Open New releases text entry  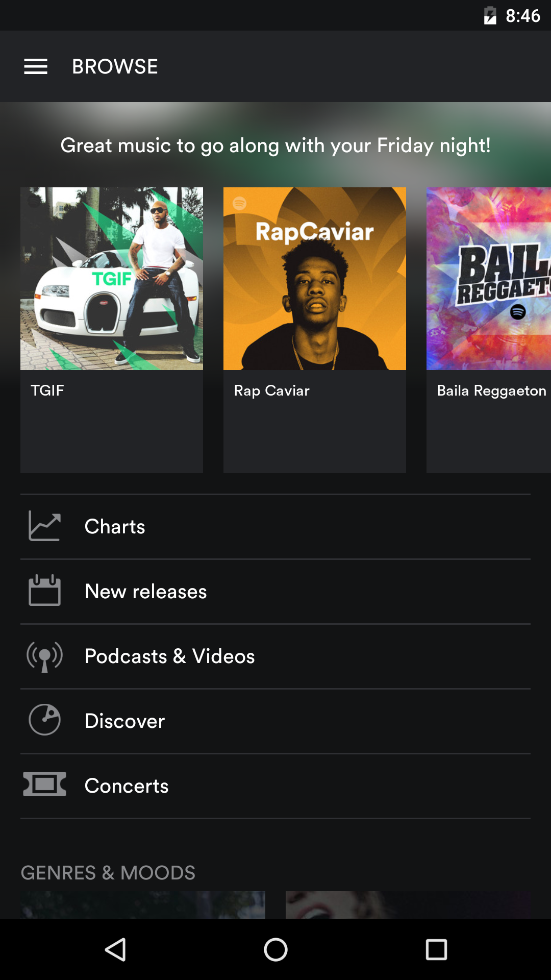[x=146, y=592]
